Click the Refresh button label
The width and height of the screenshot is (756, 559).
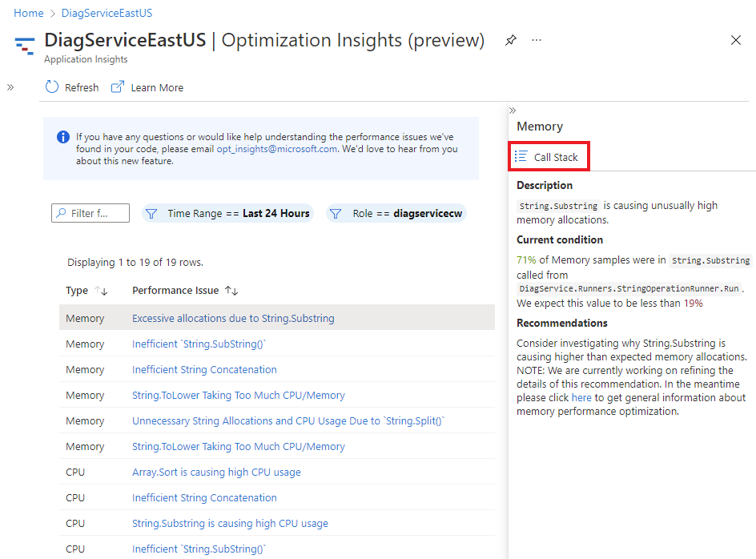[82, 87]
